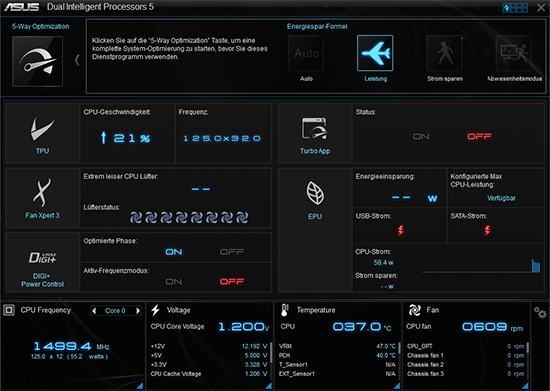Set Optimierte Phase to OFF
The height and width of the screenshot is (391, 550).
[x=232, y=252]
